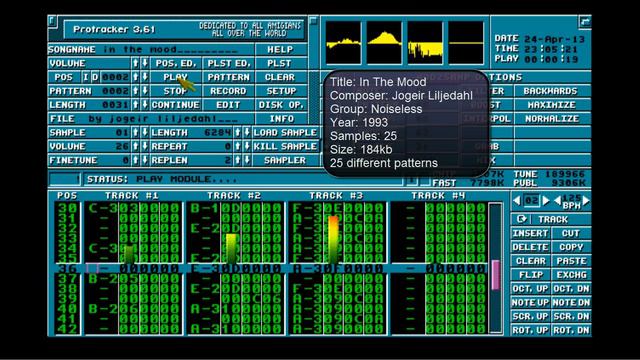Click the PASTE button
The width and height of the screenshot is (640, 360).
pyautogui.click(x=571, y=261)
